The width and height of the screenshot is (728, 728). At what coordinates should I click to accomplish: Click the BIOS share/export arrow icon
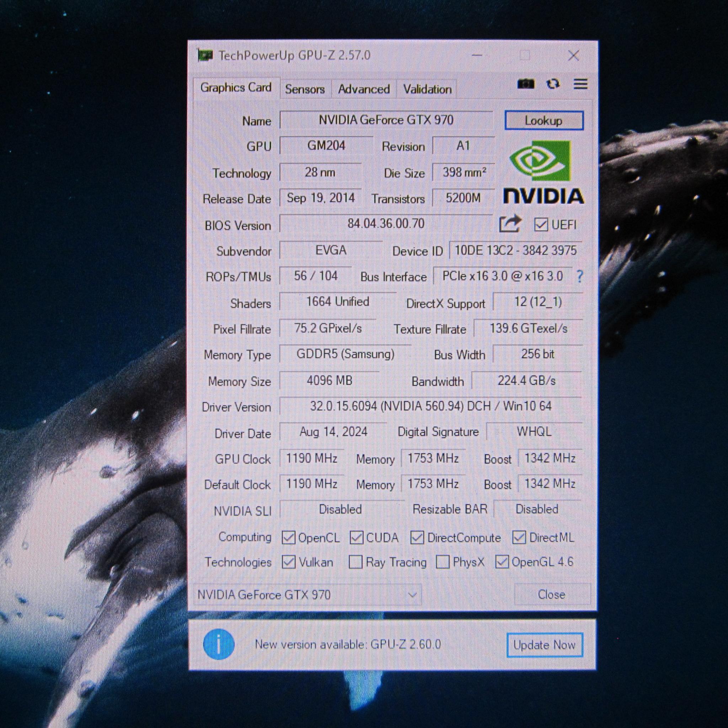510,224
